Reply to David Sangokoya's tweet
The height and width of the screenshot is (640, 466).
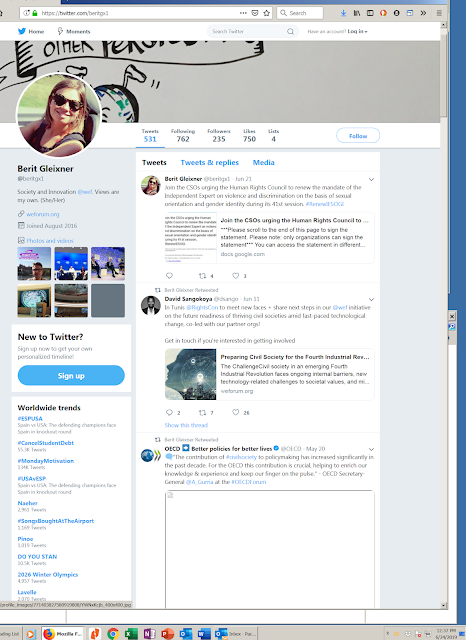point(169,412)
